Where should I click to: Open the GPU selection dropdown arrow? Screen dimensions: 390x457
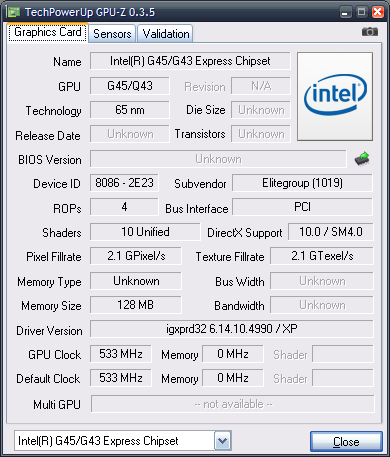223,441
